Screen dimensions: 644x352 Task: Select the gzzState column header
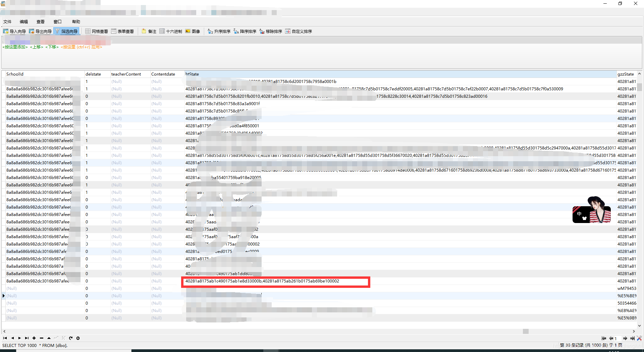pos(626,74)
